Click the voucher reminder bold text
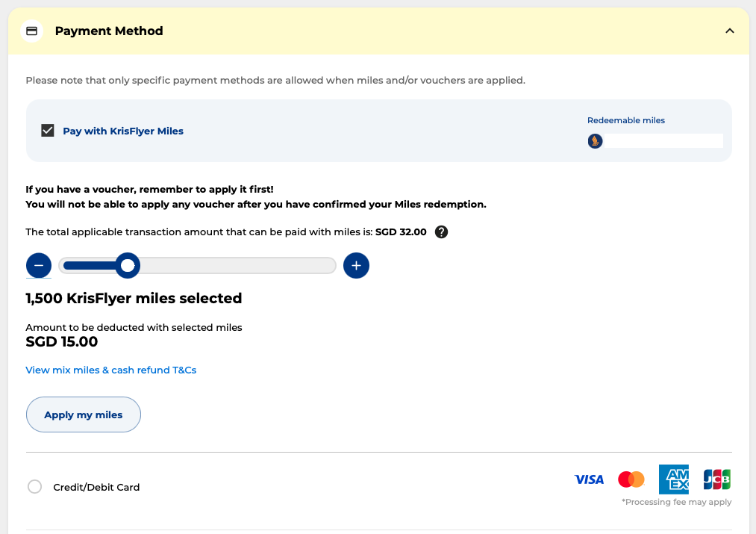This screenshot has width=756, height=534. [x=256, y=197]
